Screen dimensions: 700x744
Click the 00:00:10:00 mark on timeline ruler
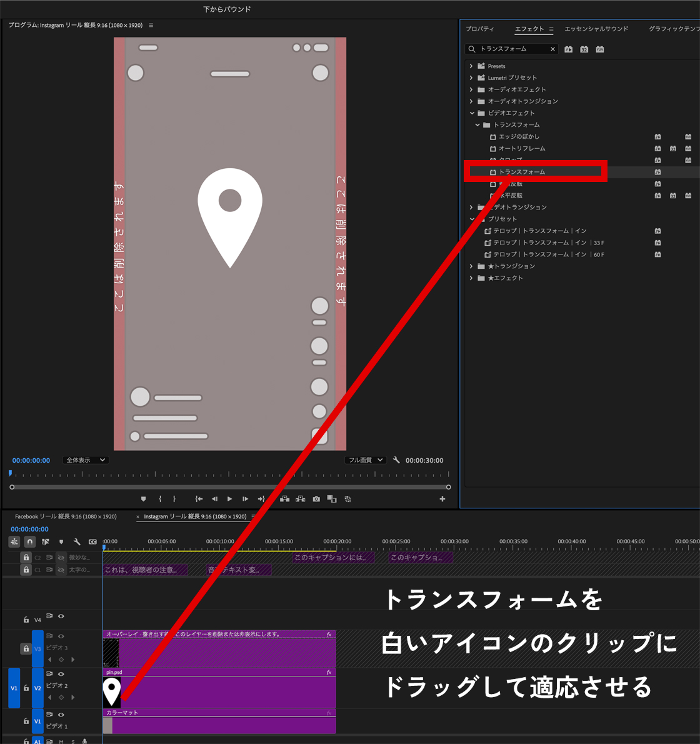click(x=220, y=543)
